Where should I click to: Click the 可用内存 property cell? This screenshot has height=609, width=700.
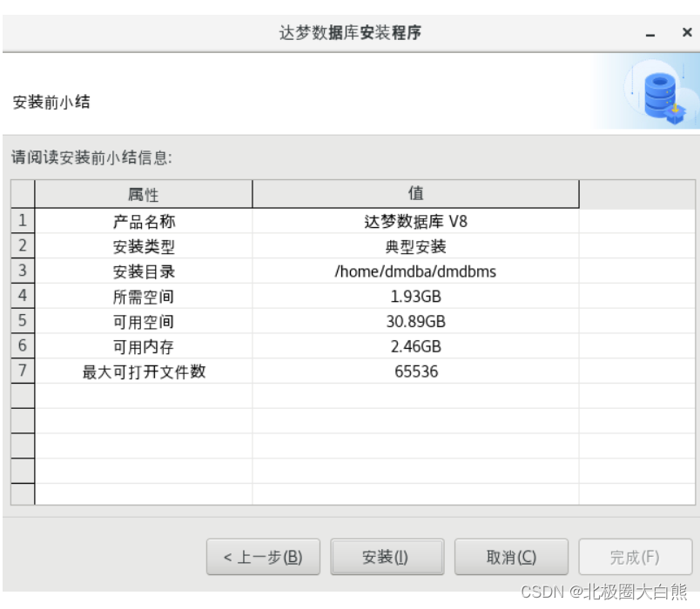(x=144, y=345)
